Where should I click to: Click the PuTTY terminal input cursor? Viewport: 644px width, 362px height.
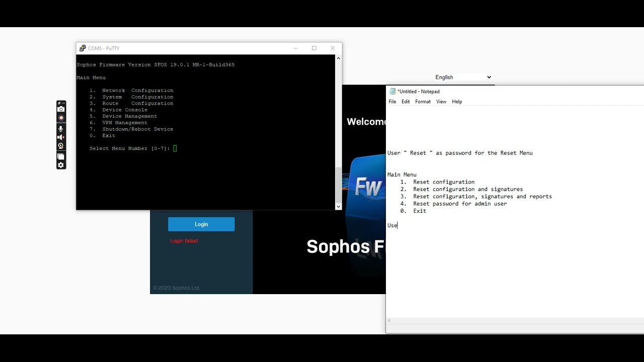(175, 148)
